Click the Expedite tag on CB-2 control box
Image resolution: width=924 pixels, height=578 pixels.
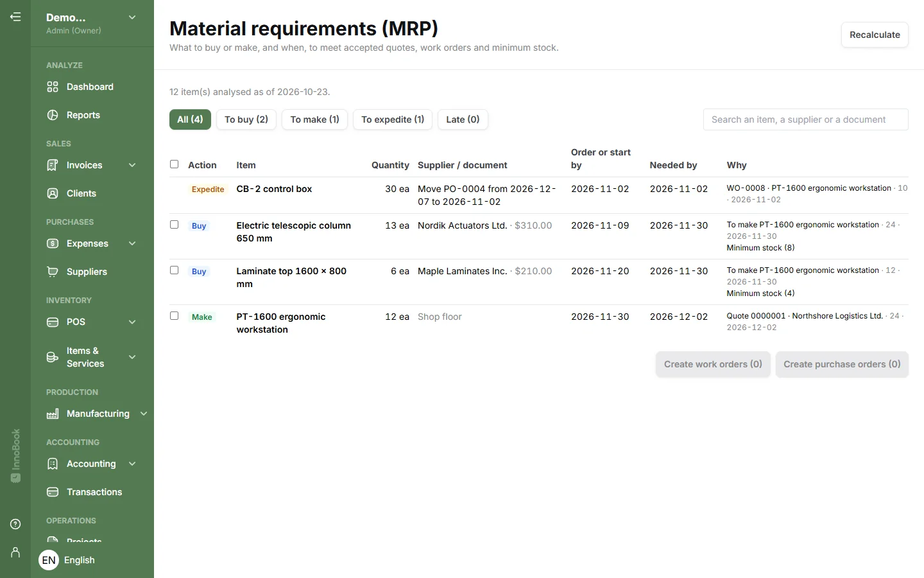tap(208, 189)
